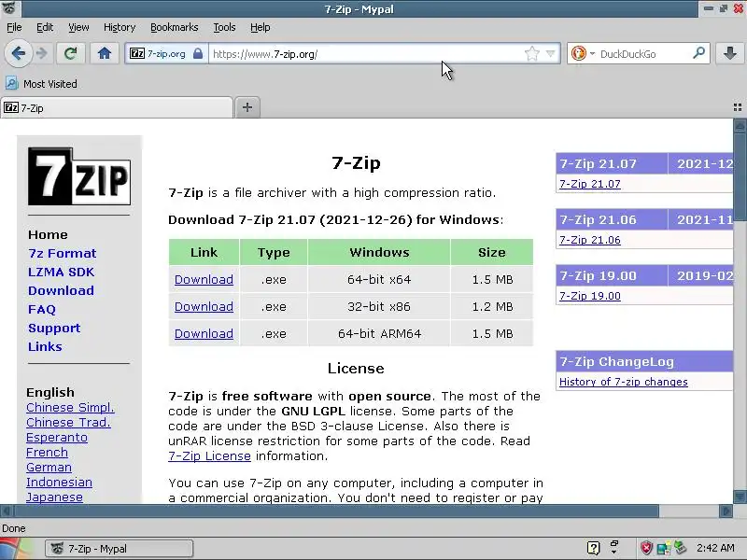Switch language to Chinese Simpl.
747x560 pixels.
(x=71, y=408)
